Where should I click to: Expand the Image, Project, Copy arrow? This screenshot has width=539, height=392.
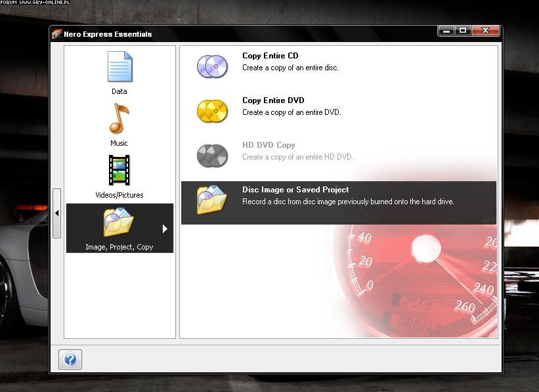tap(165, 229)
